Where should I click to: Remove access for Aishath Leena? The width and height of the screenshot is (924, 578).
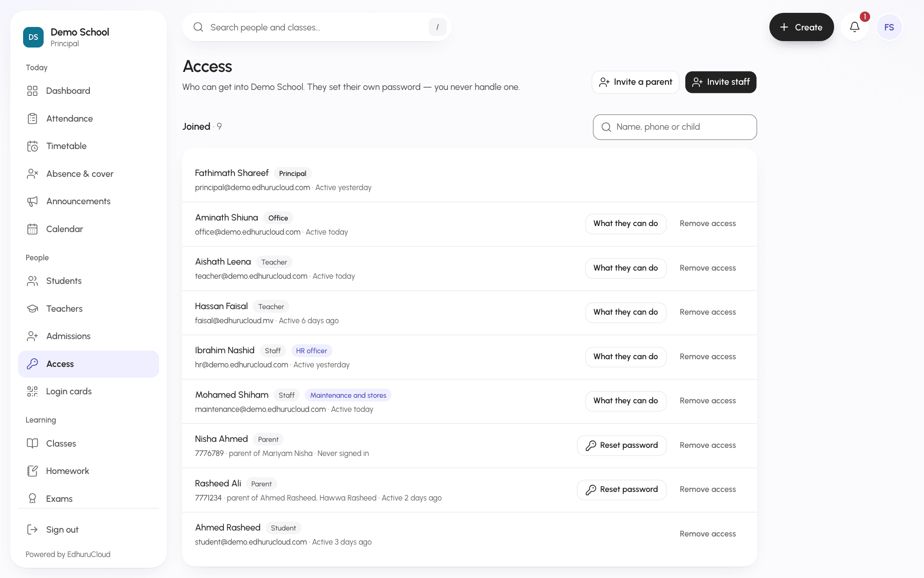[708, 268]
